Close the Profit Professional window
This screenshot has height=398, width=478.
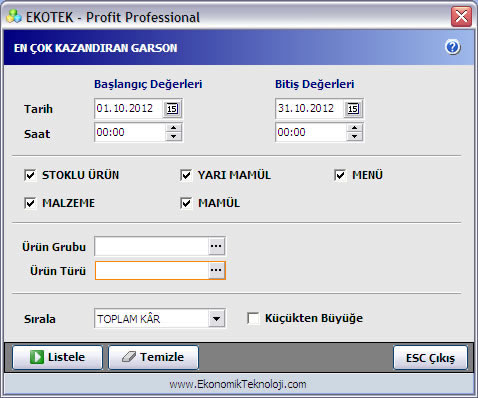click(x=461, y=16)
